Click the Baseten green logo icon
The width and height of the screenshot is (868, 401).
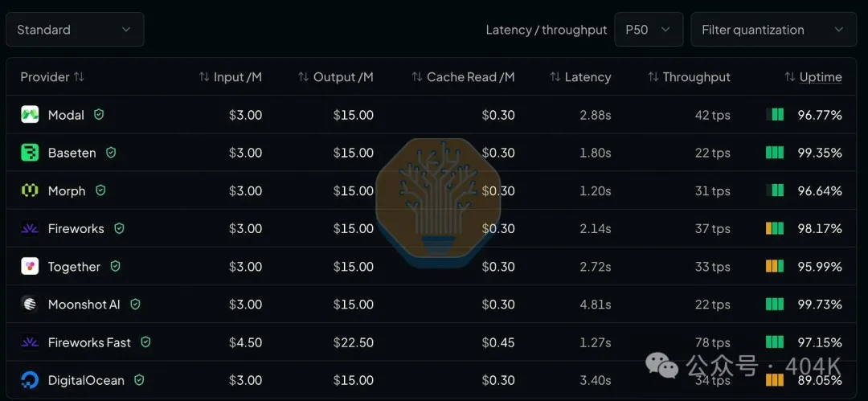coord(30,153)
